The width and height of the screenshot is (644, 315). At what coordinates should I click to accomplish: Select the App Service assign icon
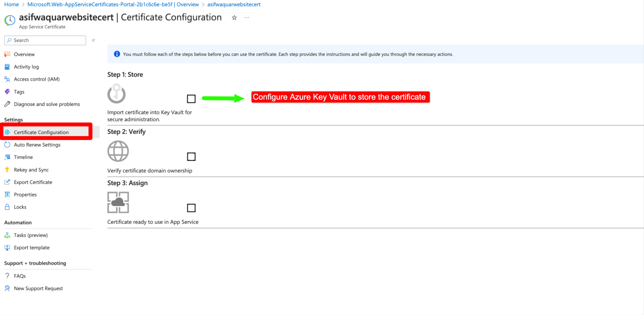coord(118,202)
